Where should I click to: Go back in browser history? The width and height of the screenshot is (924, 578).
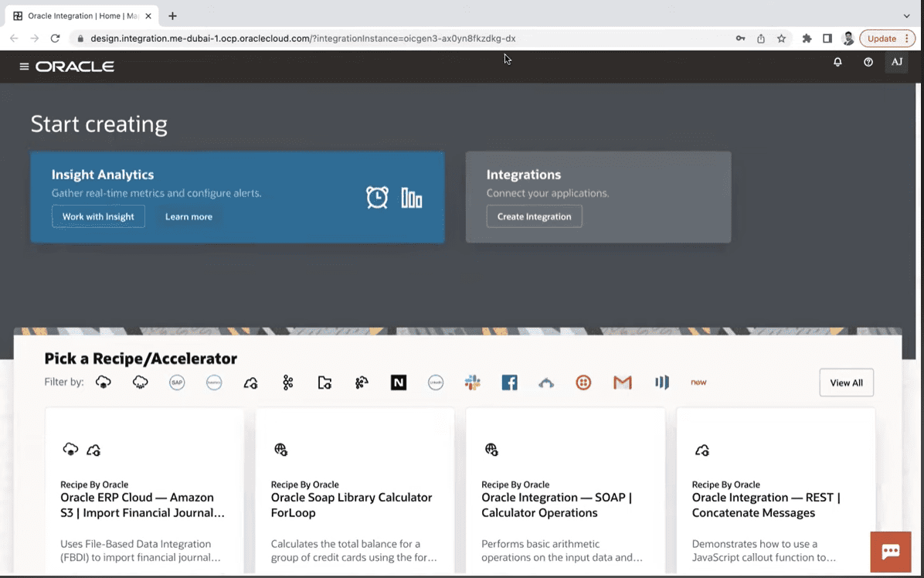pos(14,39)
